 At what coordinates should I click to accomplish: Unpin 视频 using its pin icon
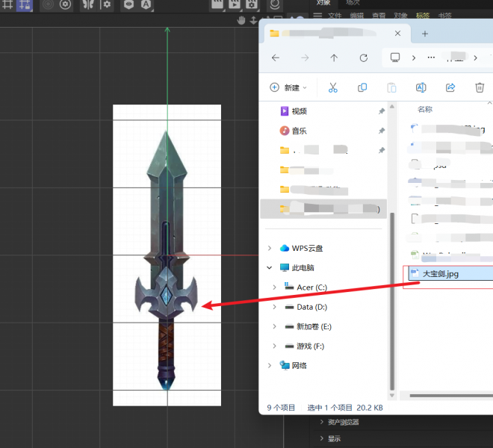coord(382,111)
